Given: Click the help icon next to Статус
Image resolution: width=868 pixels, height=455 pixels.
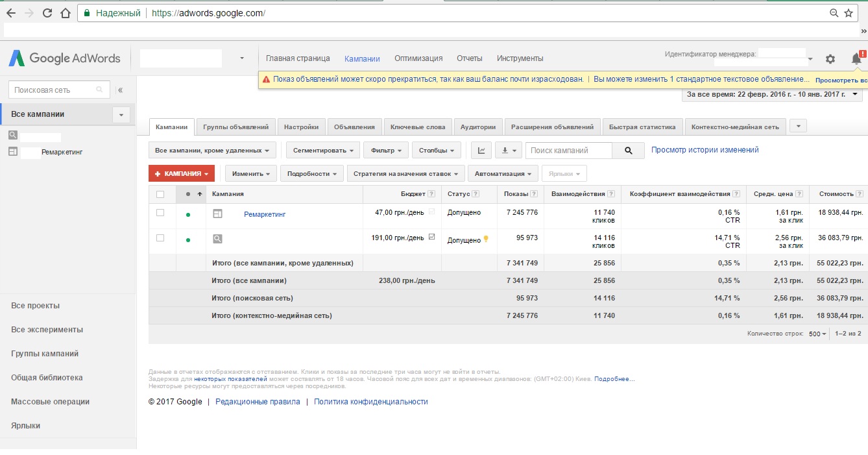Looking at the screenshot, I should pos(476,194).
